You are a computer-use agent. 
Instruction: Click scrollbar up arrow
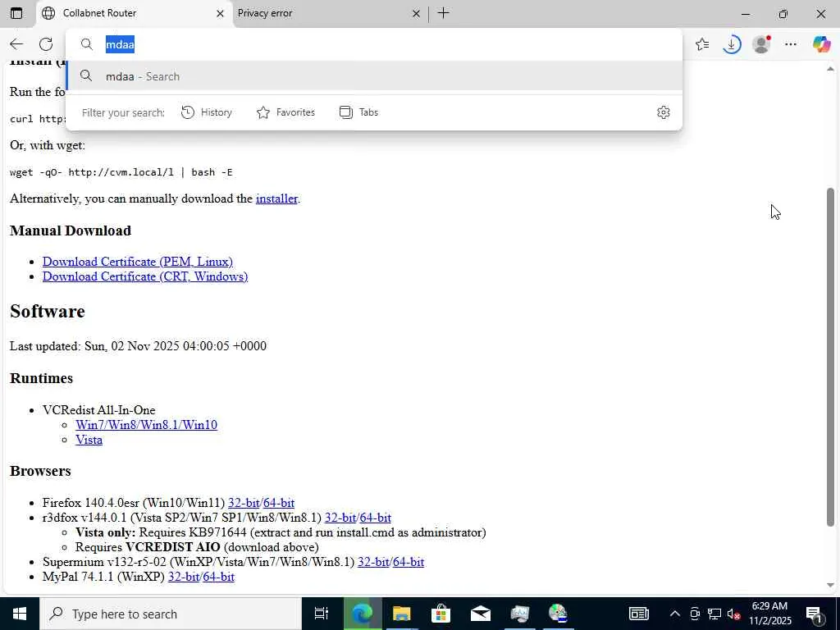[830, 69]
